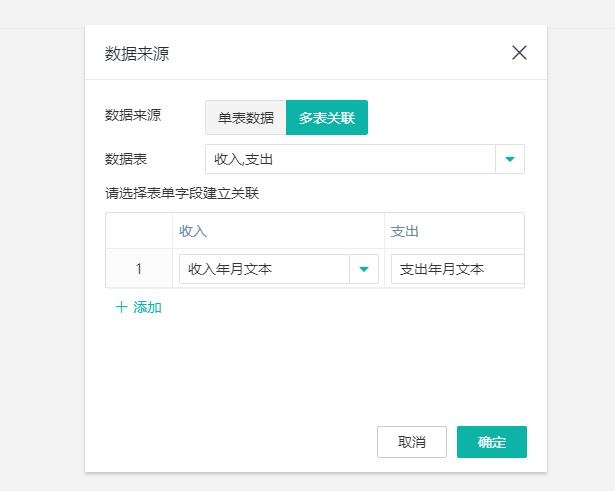The height and width of the screenshot is (491, 615).
Task: Click the 收入,支出 data table field
Action: point(350,159)
